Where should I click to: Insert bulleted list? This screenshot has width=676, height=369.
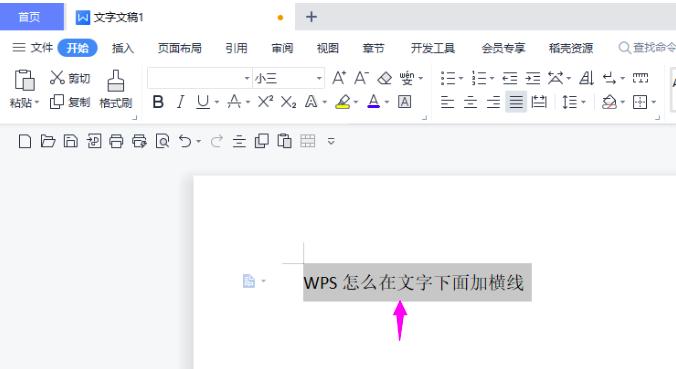448,78
